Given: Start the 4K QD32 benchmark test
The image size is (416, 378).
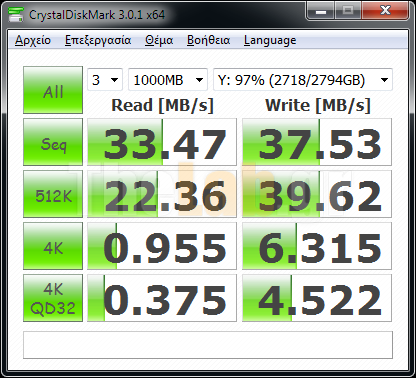Looking at the screenshot, I should (x=53, y=298).
